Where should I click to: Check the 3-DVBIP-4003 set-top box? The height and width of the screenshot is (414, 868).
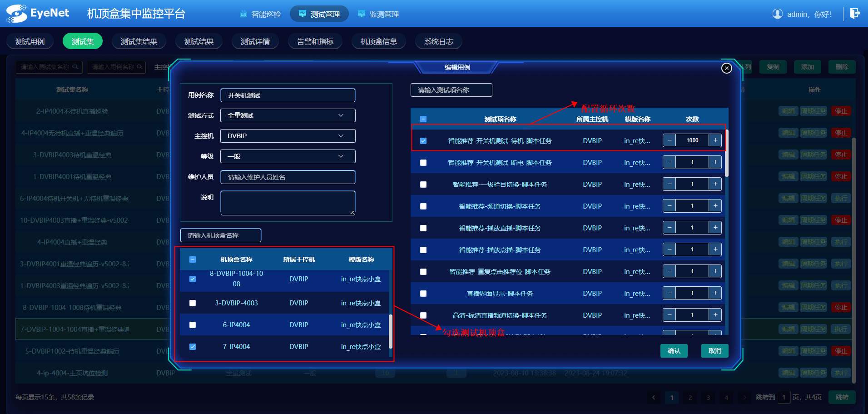click(x=193, y=303)
